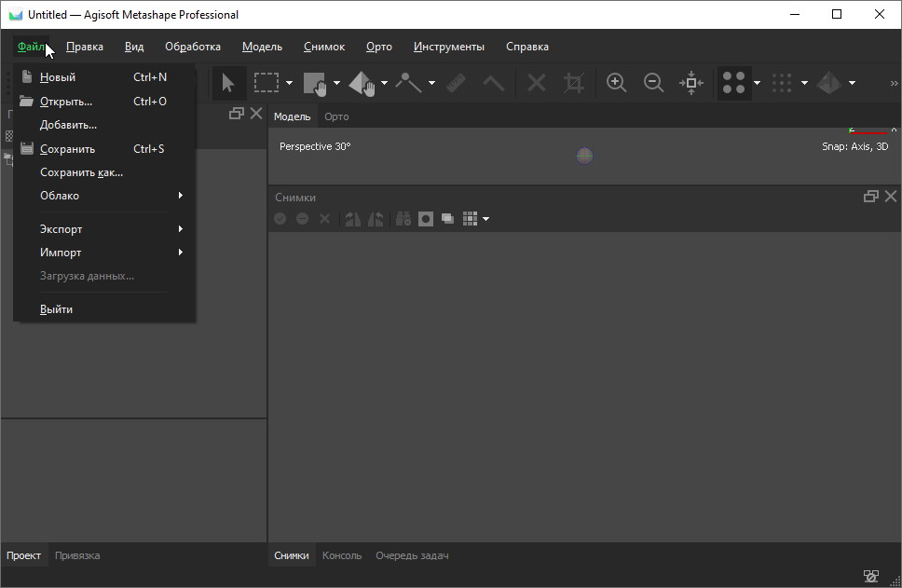
Task: Choose the Draw Polyline tool
Action: [x=408, y=84]
